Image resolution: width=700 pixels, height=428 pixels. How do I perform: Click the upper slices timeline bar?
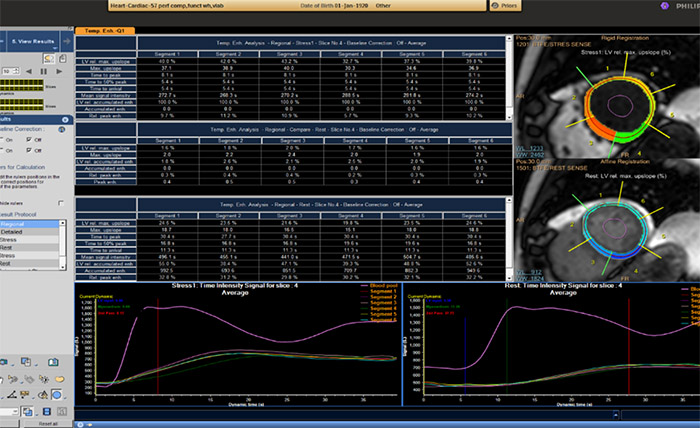click(22, 85)
